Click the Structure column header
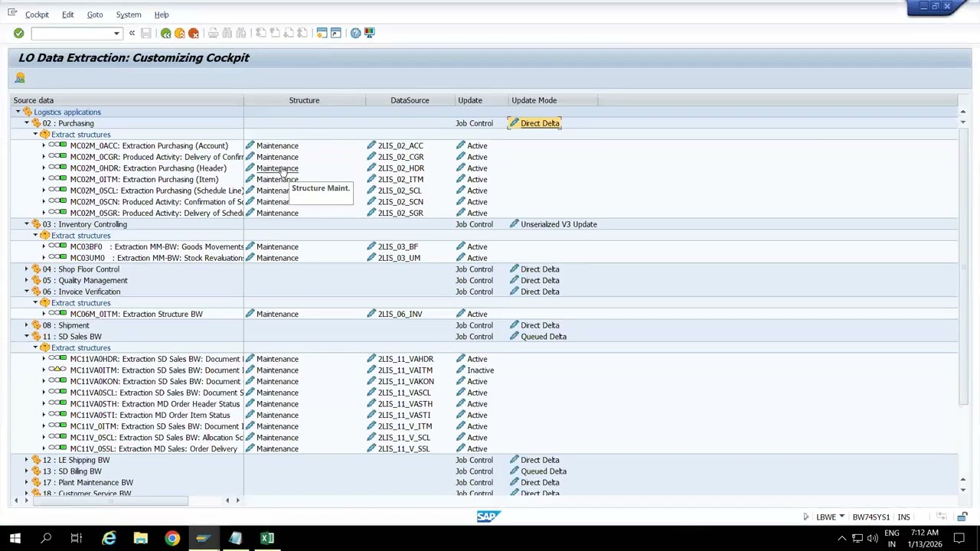 click(x=304, y=100)
